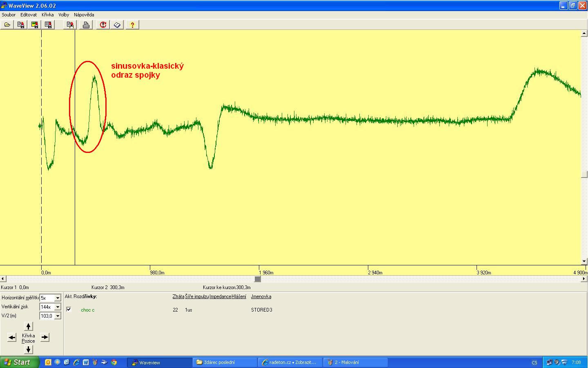Expand the Vertikální zisk 144x dropdown
The image size is (588, 368).
[x=58, y=307]
